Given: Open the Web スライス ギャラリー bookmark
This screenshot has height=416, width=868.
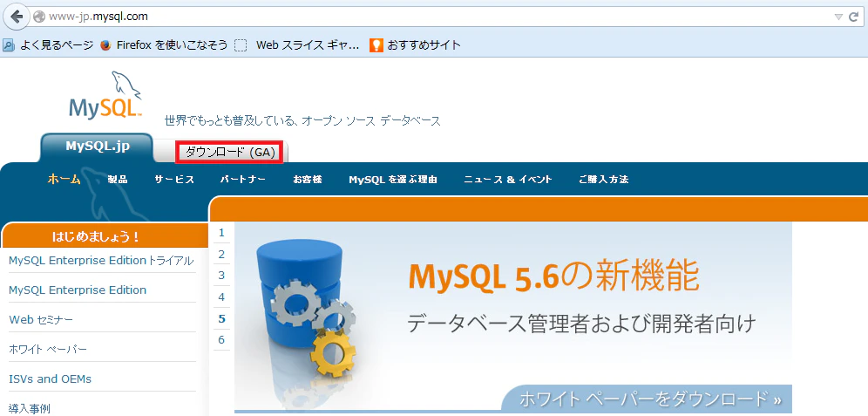Looking at the screenshot, I should tap(308, 44).
